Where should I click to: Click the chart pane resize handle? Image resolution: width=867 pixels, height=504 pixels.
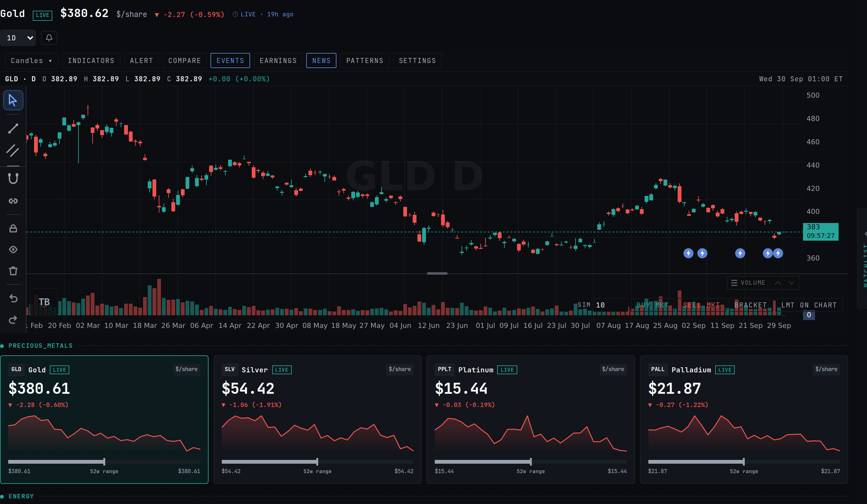pyautogui.click(x=437, y=273)
